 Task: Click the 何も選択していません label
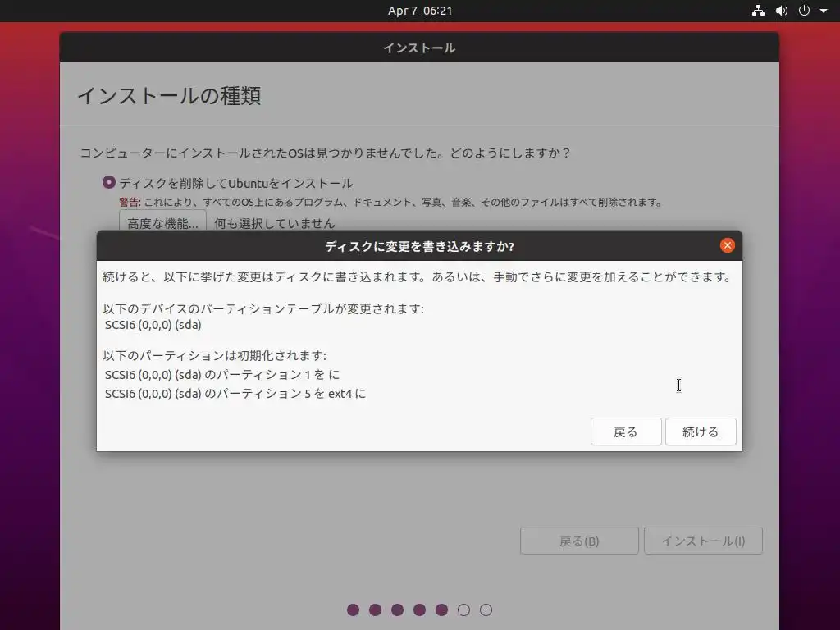pyautogui.click(x=274, y=223)
